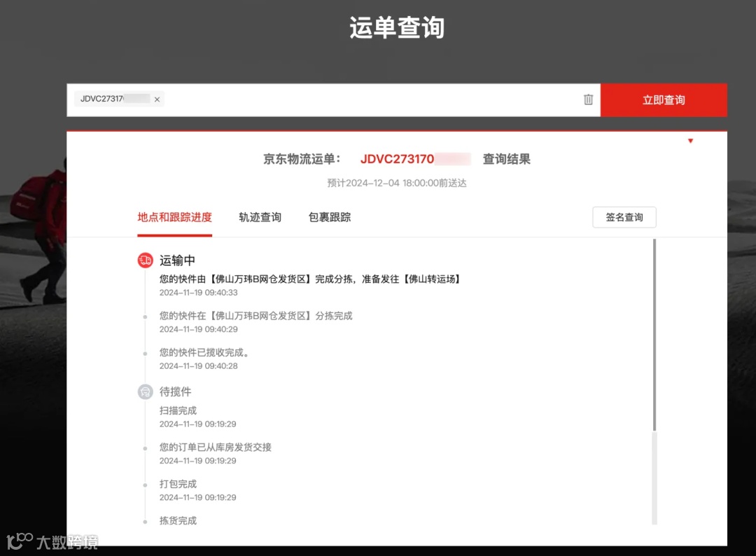Click the 京东物流运单 label
Viewport: 756px width, 556px height.
pyautogui.click(x=302, y=159)
